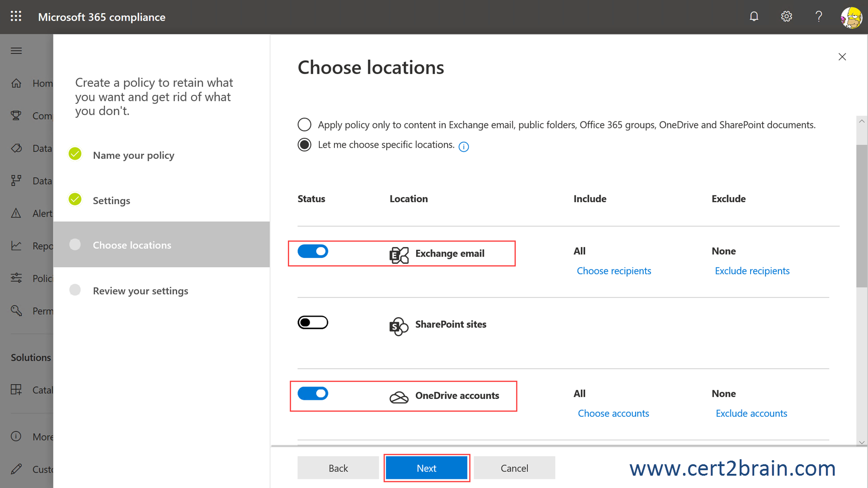The height and width of the screenshot is (488, 868).
Task: Click the Permissions key icon
Action: (16, 310)
